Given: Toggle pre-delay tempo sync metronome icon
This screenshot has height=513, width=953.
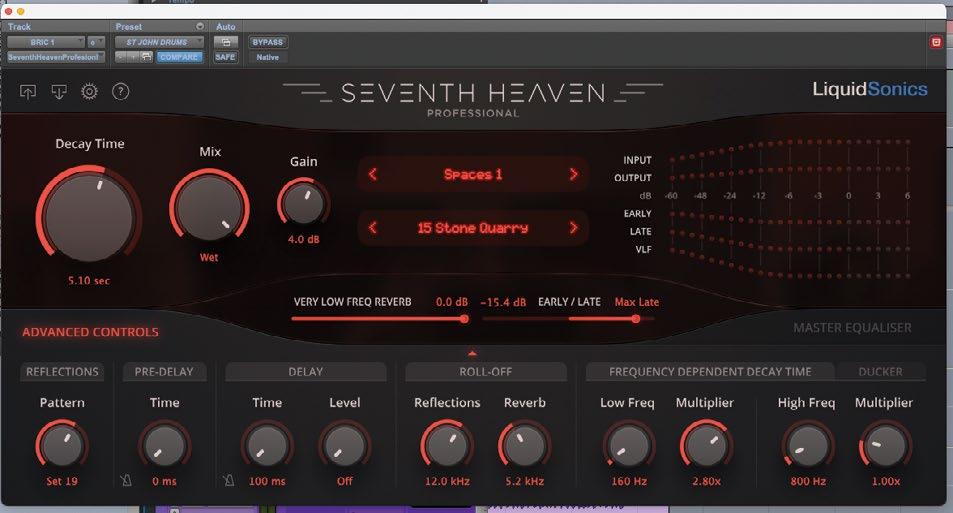Looking at the screenshot, I should (126, 481).
